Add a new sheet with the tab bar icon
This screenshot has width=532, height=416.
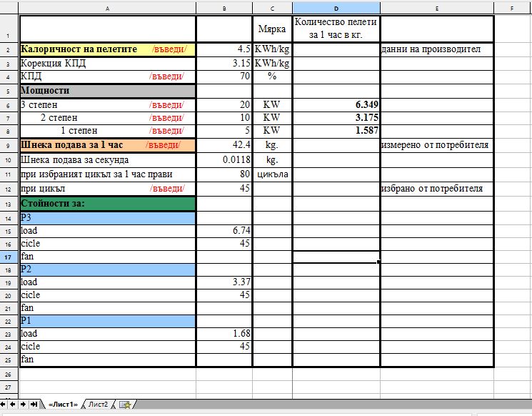(124, 405)
